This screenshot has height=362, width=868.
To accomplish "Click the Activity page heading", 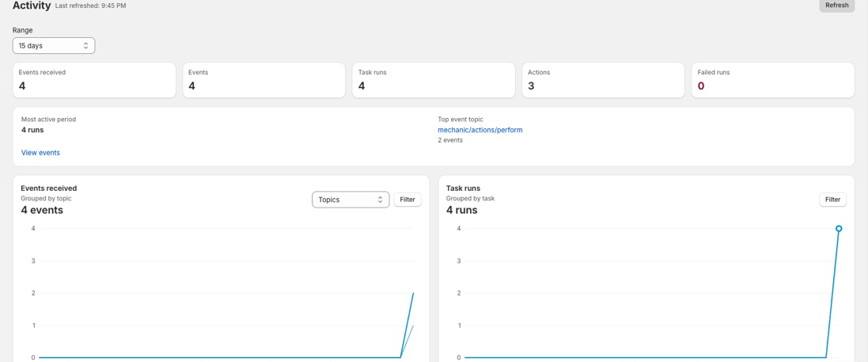I will click(x=32, y=6).
